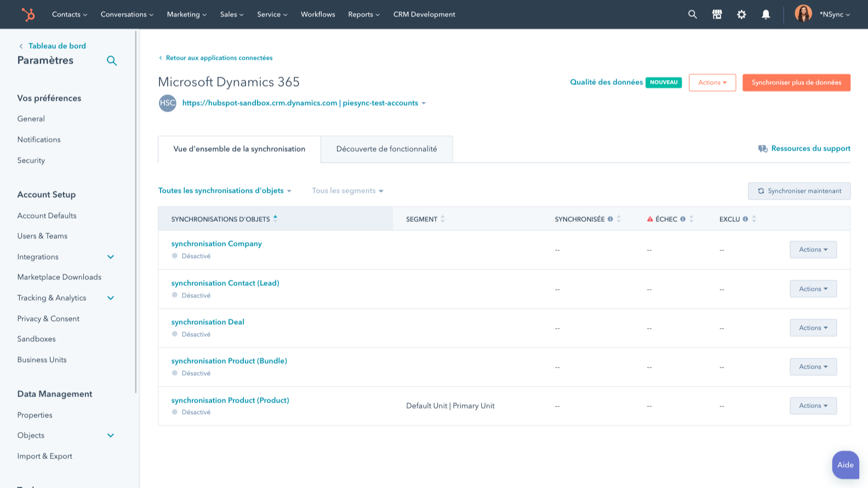Click the back chevron beside Tableau de bord

[x=21, y=46]
